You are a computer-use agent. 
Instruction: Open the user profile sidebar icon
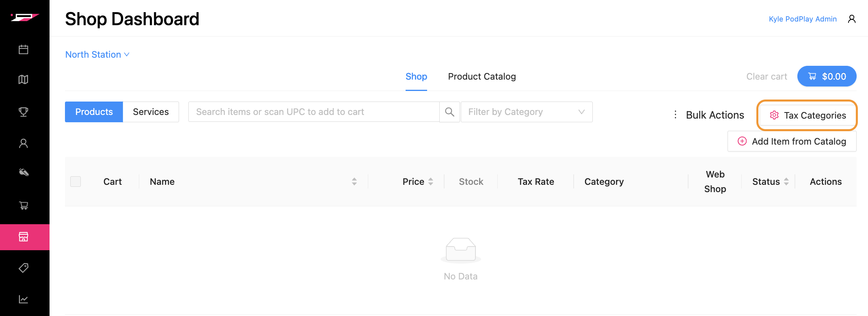point(24,143)
